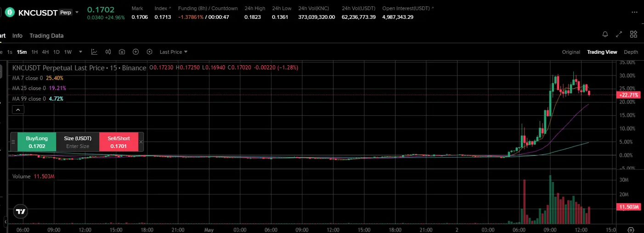Screen dimensions: 644x233
Task: Select the 4H timeframe
Action: (45, 52)
